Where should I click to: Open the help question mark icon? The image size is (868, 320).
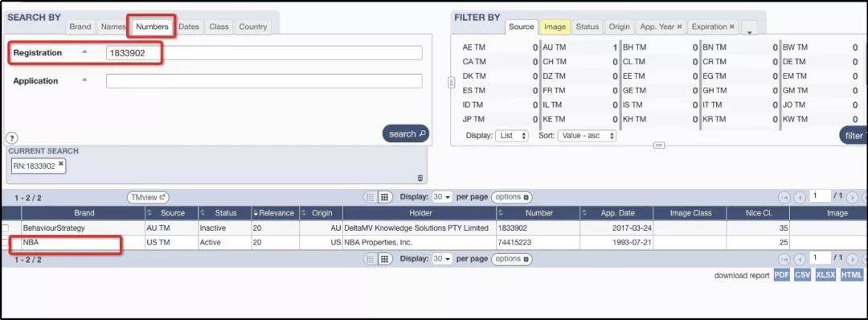[12, 138]
